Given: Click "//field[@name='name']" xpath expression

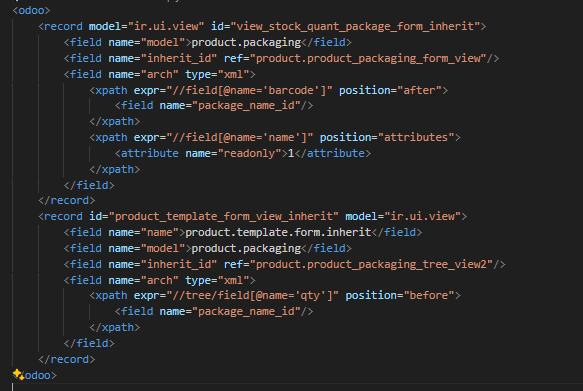Looking at the screenshot, I should (240, 138).
